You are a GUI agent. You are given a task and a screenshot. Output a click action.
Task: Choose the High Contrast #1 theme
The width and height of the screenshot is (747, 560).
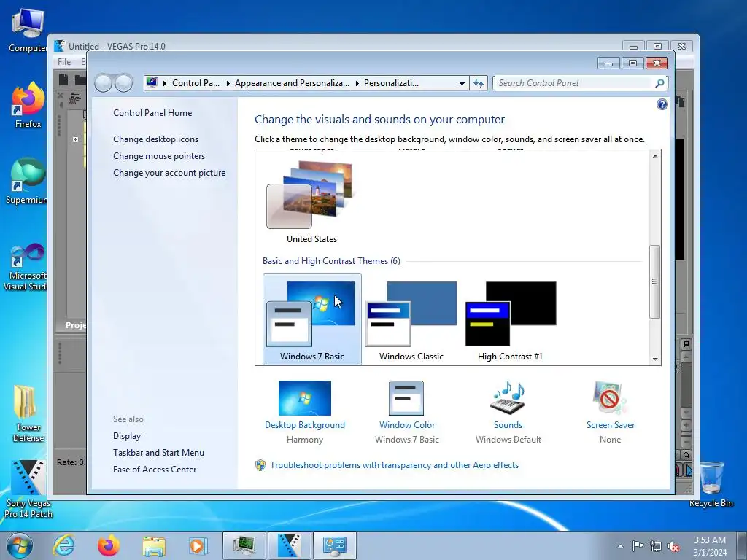(x=510, y=319)
